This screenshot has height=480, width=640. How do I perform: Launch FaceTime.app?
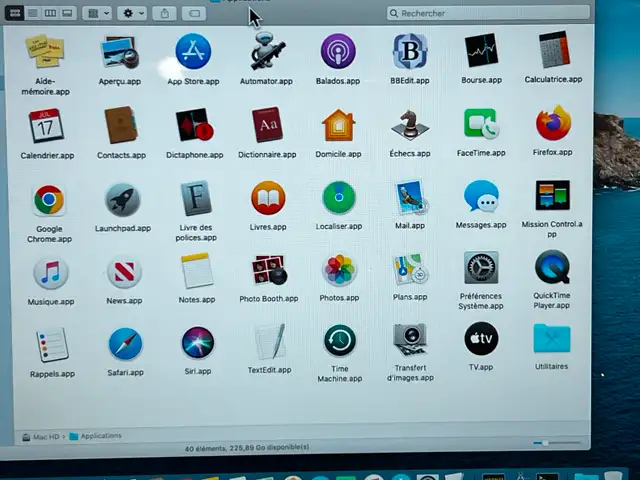pos(481,123)
